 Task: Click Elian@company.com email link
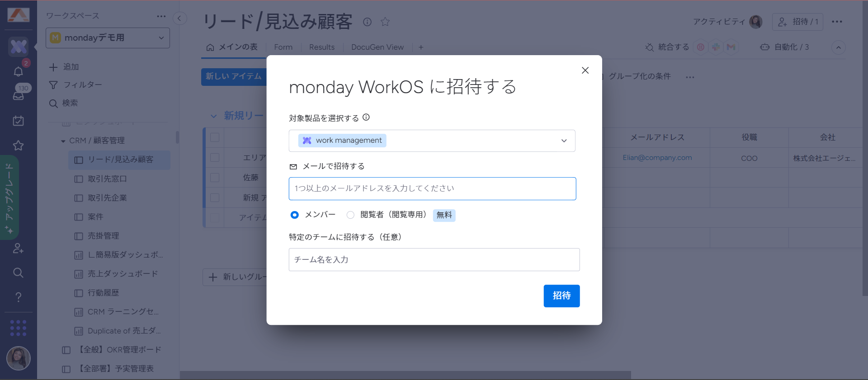(657, 158)
